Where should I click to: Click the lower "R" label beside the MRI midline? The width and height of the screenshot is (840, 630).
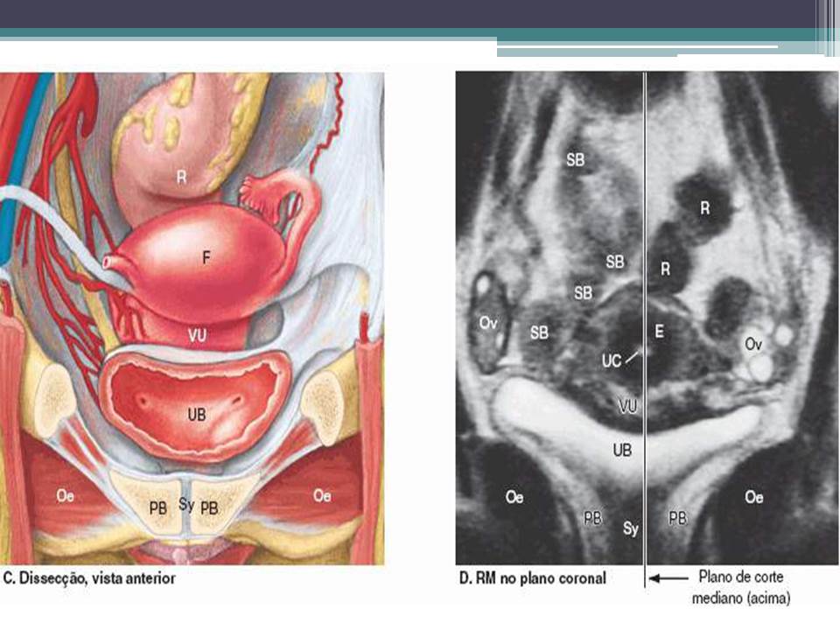point(665,269)
